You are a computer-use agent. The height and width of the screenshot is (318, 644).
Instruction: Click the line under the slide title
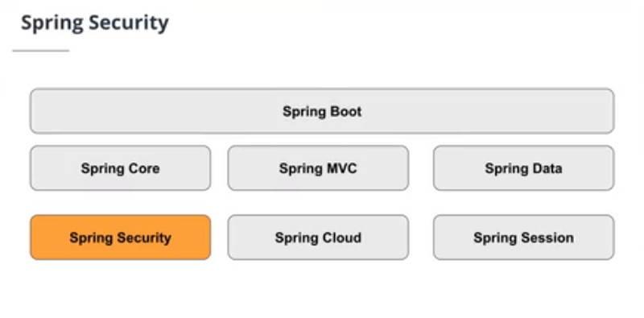click(41, 51)
